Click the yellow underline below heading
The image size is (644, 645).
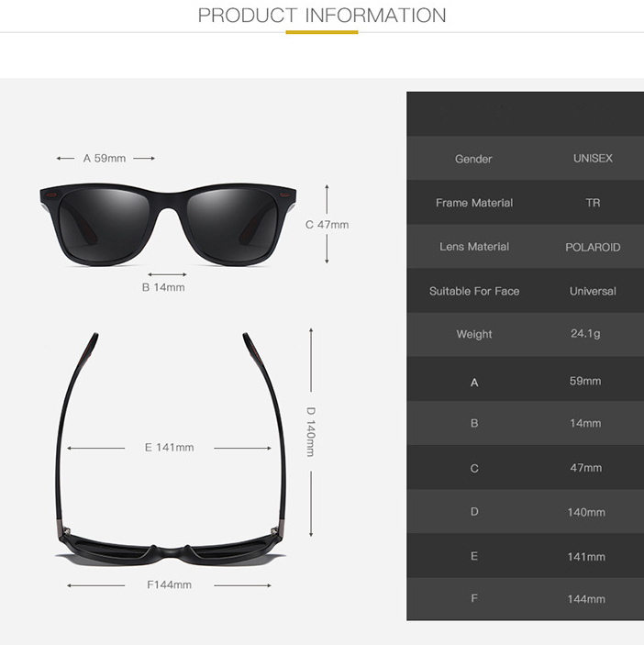[x=322, y=32]
